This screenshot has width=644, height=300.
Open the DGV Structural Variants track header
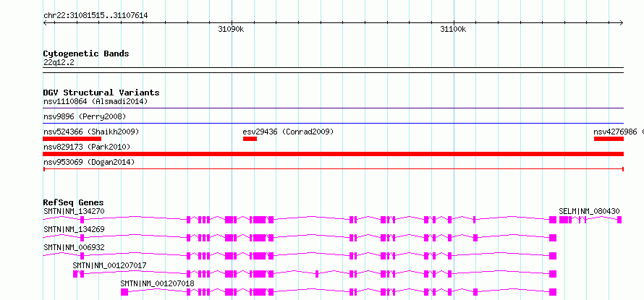pos(101,93)
